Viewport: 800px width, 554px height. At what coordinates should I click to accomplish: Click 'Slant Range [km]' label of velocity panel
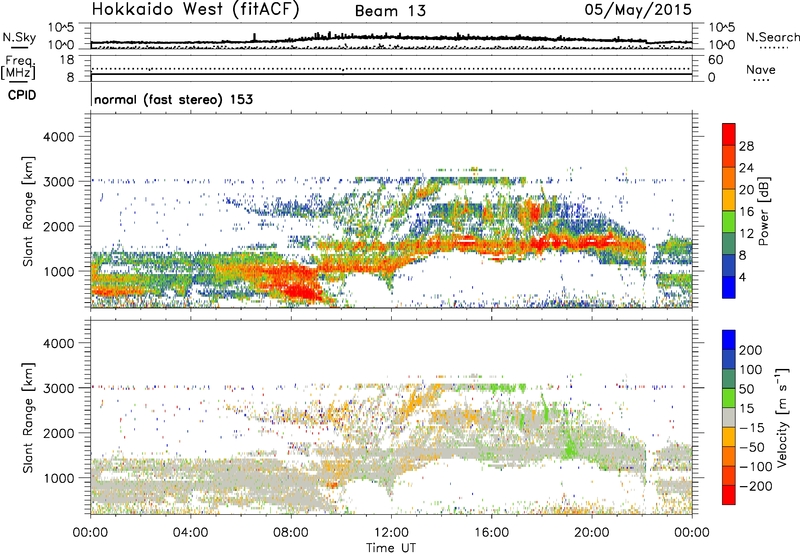(28, 418)
